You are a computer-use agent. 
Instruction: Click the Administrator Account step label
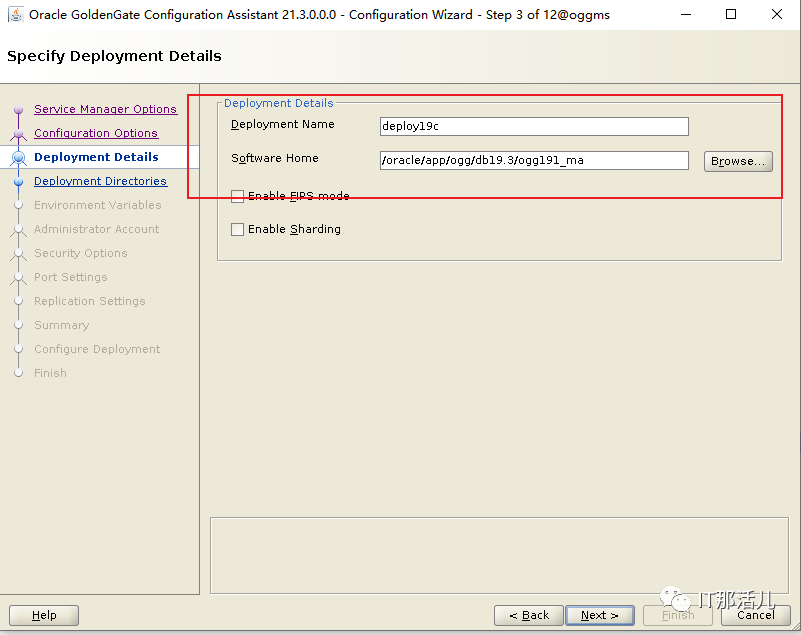pyautogui.click(x=97, y=229)
